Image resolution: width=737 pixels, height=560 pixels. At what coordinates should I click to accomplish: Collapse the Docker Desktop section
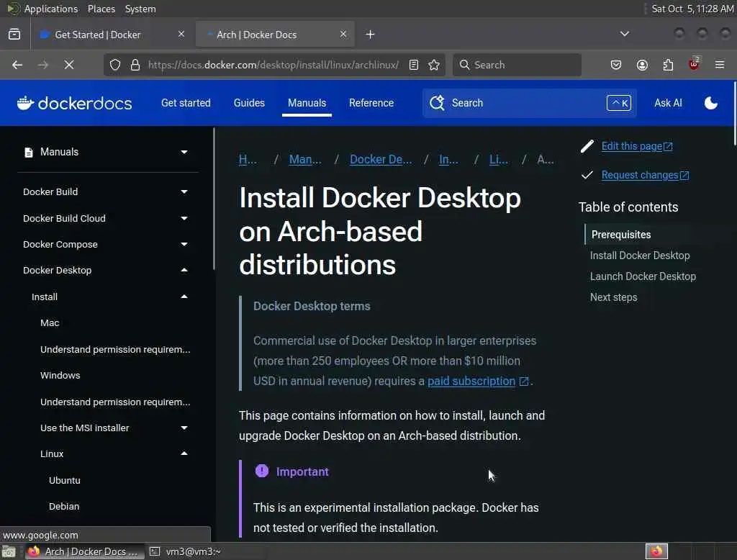click(x=184, y=271)
